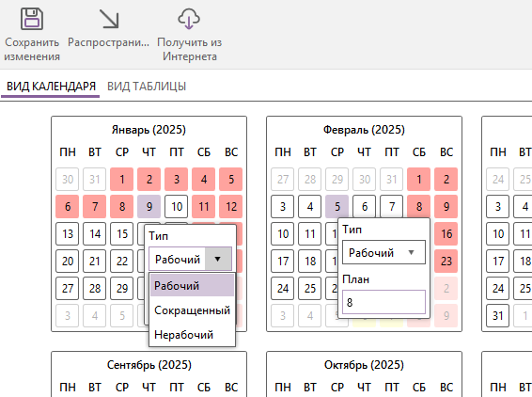Click February 1 holiday cell
The image size is (532, 397).
[418, 179]
